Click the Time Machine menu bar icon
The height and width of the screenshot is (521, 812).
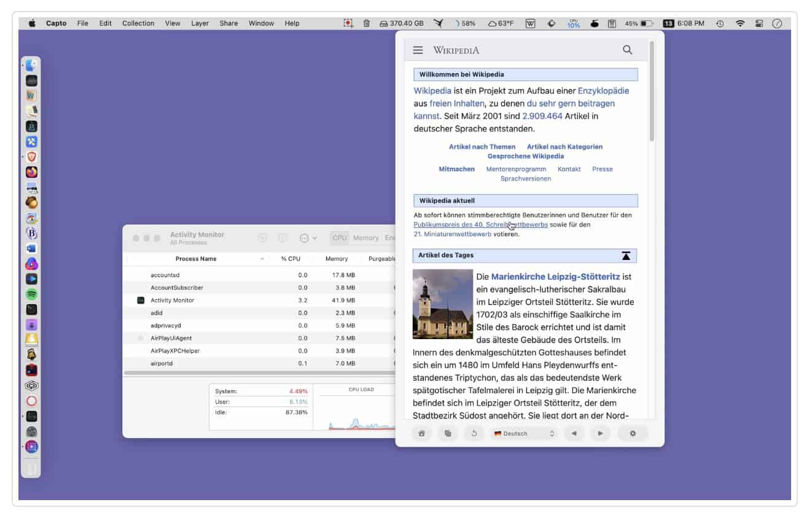point(720,23)
